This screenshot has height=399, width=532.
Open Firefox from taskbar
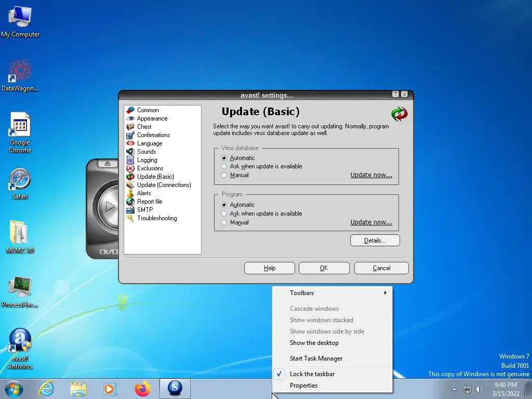coord(142,389)
